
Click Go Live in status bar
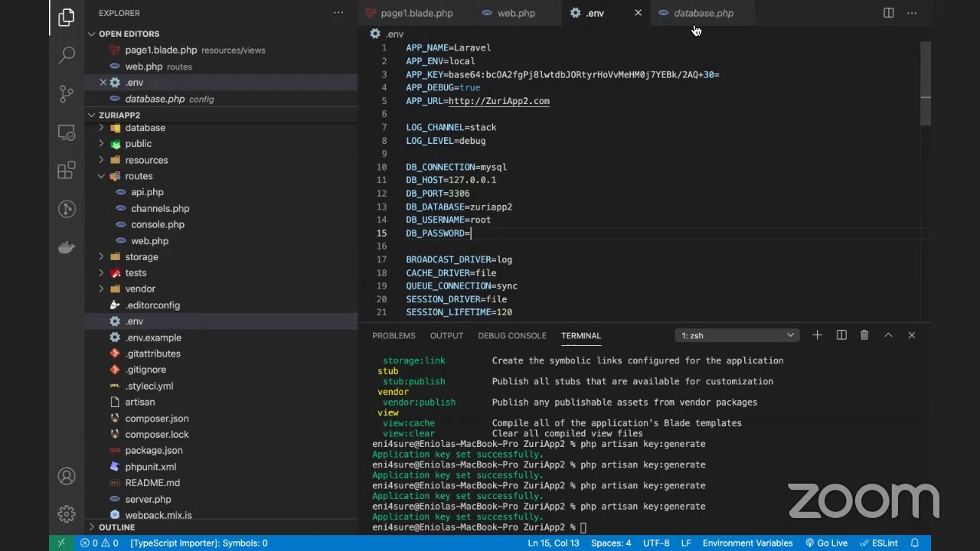coord(826,543)
